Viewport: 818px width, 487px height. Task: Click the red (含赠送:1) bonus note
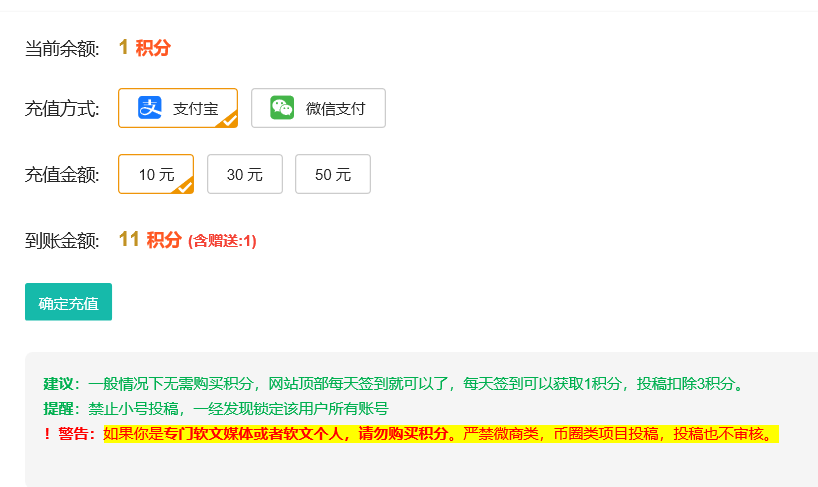coord(222,241)
